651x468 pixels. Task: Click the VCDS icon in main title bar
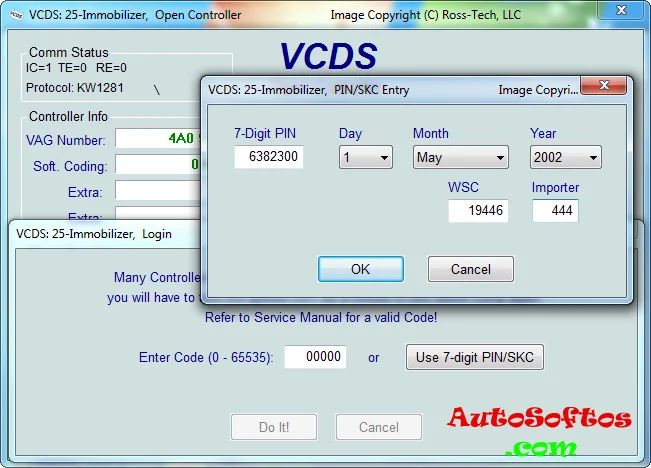coord(14,15)
